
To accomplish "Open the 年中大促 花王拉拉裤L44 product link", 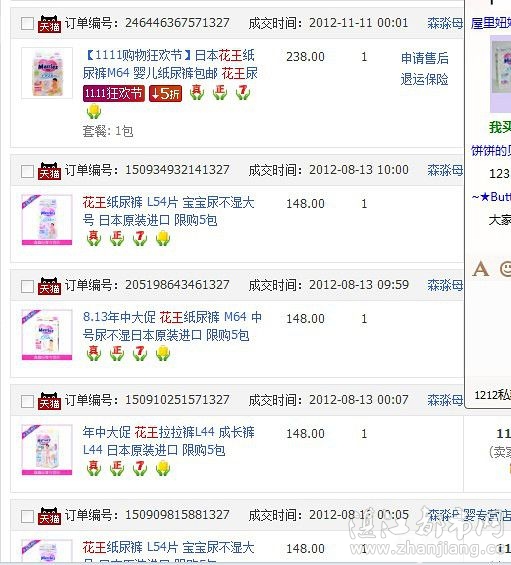I will (x=169, y=441).
